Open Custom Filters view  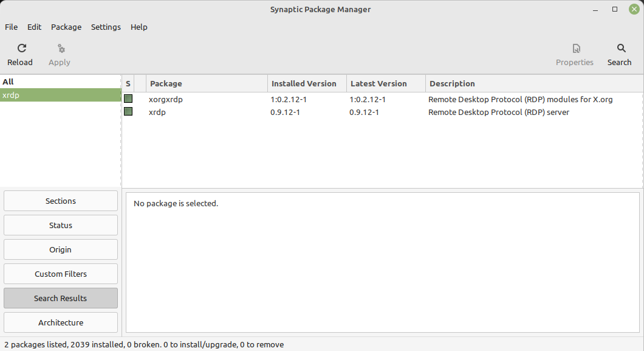point(61,274)
